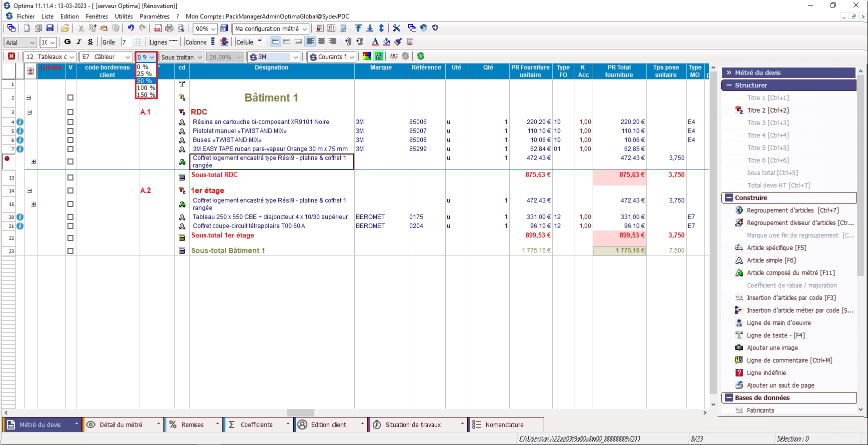Save with the blue floppy disk icon
Viewport: 868px width, 445px height.
(x=49, y=28)
